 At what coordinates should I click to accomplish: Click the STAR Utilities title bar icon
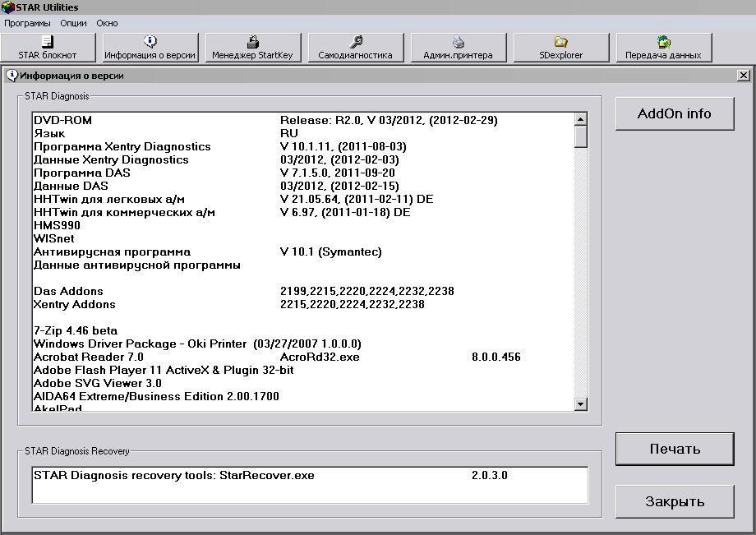[7, 7]
